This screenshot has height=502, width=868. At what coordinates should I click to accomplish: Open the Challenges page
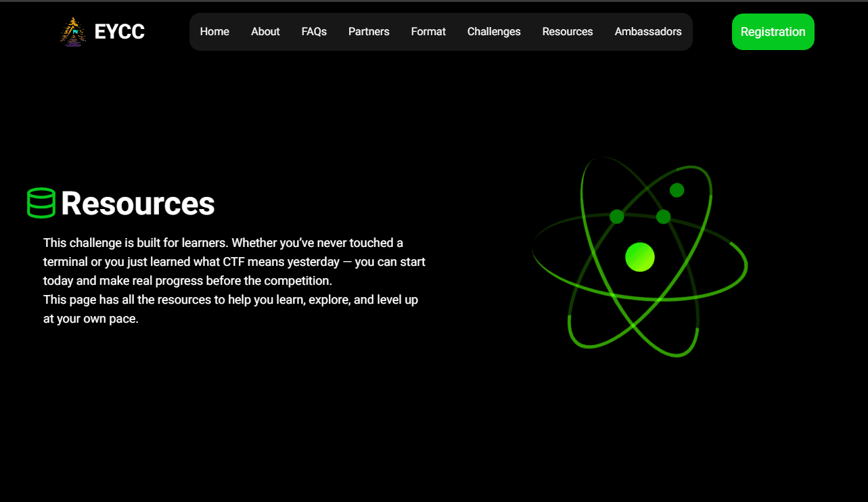[x=494, y=32]
